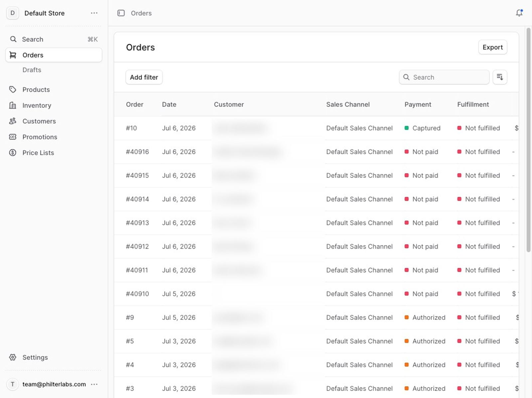This screenshot has height=398, width=532.
Task: Click the user avatar T
Action: pos(13,384)
